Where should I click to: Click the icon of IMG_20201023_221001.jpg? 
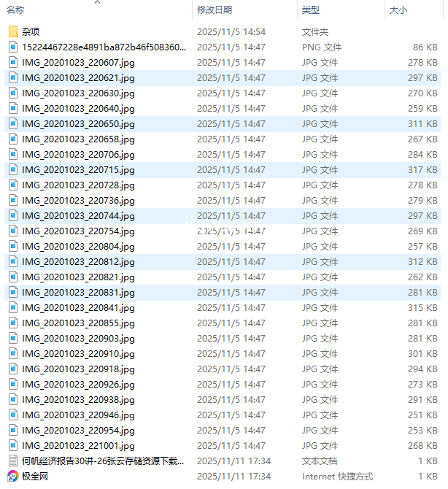pyautogui.click(x=13, y=446)
